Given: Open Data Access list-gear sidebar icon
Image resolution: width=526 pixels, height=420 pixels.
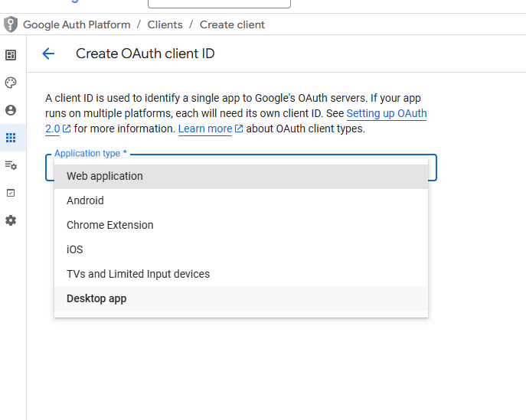Looking at the screenshot, I should click(x=11, y=165).
